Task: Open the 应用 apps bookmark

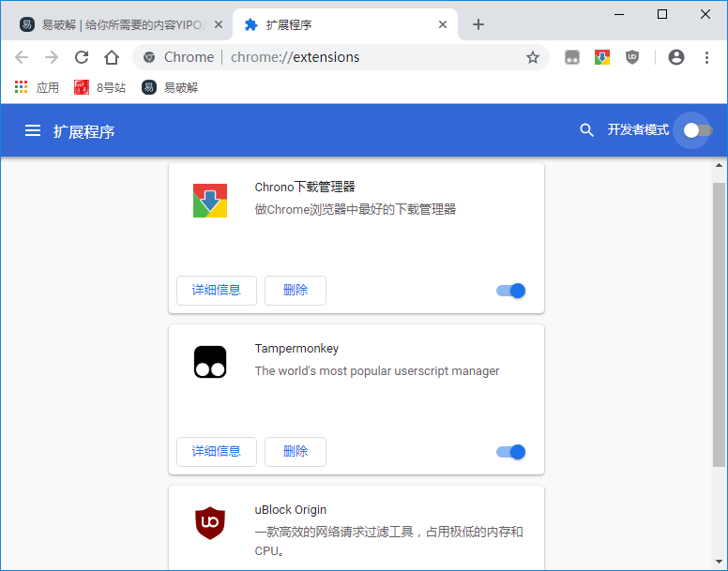Action: [37, 87]
